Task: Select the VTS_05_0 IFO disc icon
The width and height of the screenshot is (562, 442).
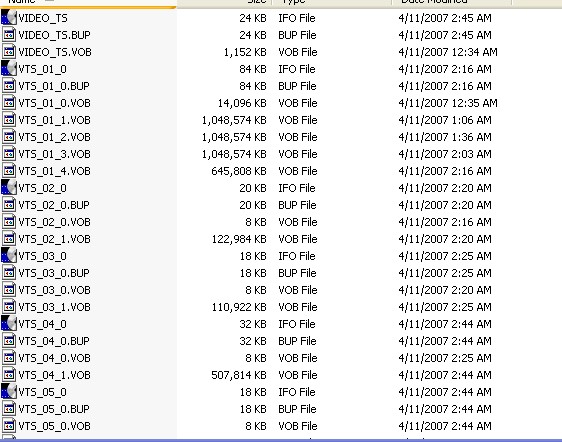Action: pos(9,391)
